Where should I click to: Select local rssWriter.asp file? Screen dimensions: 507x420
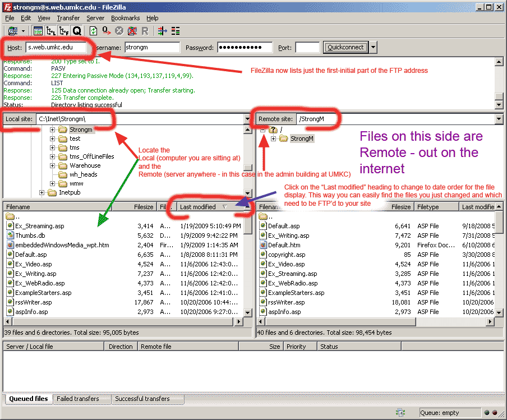(x=34, y=302)
